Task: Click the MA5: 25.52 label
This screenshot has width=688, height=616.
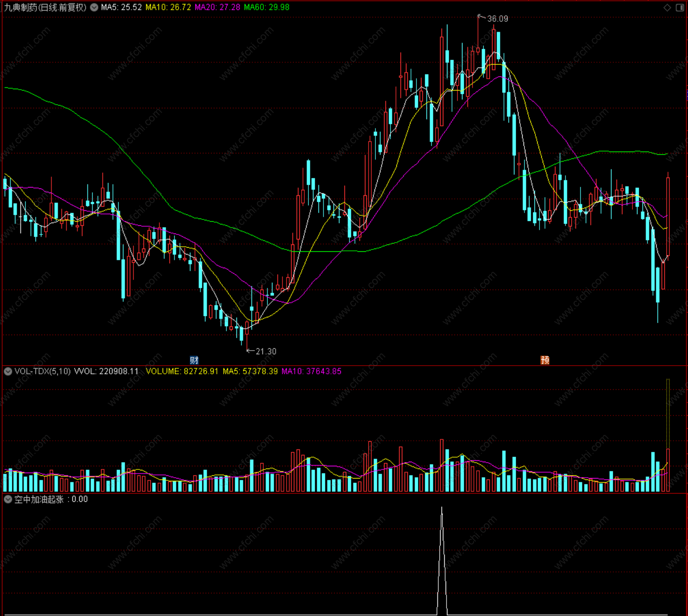Action: (x=121, y=7)
